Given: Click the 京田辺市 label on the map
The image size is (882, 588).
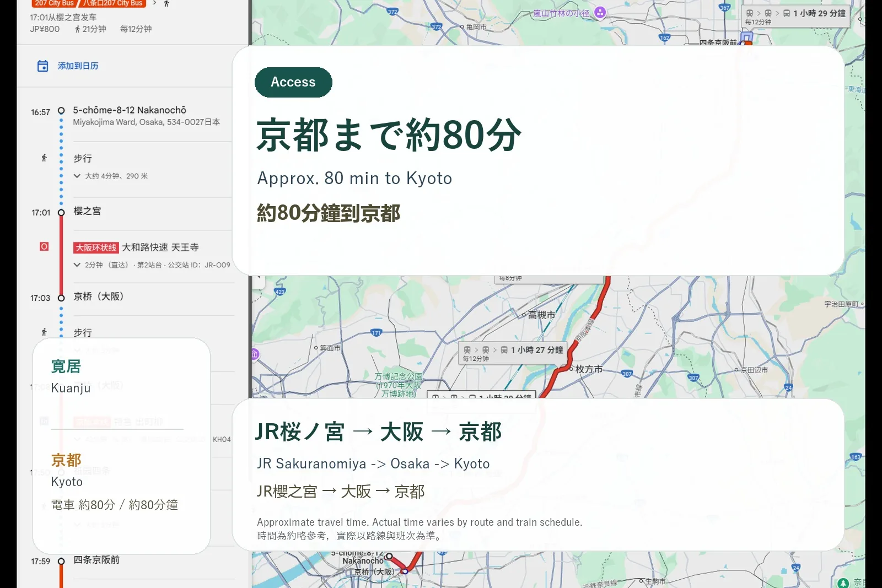Looking at the screenshot, I should tap(754, 370).
